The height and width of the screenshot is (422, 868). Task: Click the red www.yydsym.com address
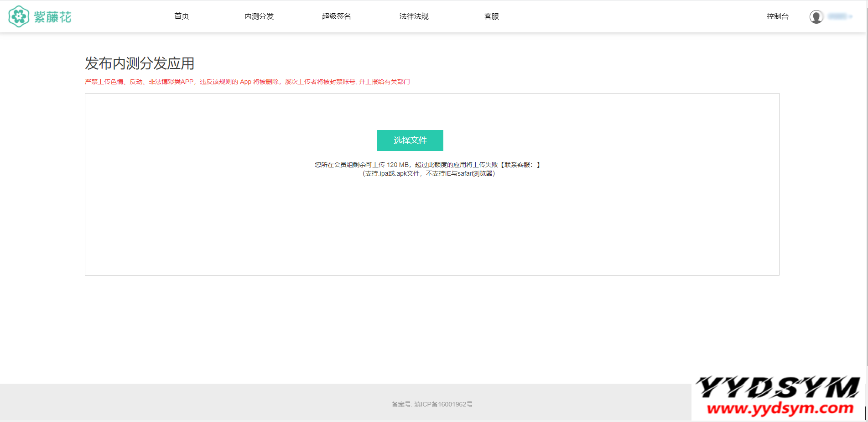tap(780, 408)
